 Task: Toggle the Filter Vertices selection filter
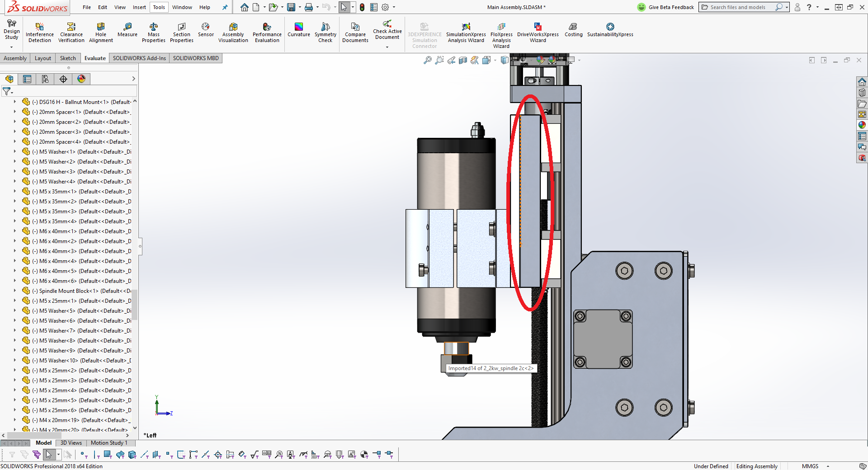click(x=84, y=455)
